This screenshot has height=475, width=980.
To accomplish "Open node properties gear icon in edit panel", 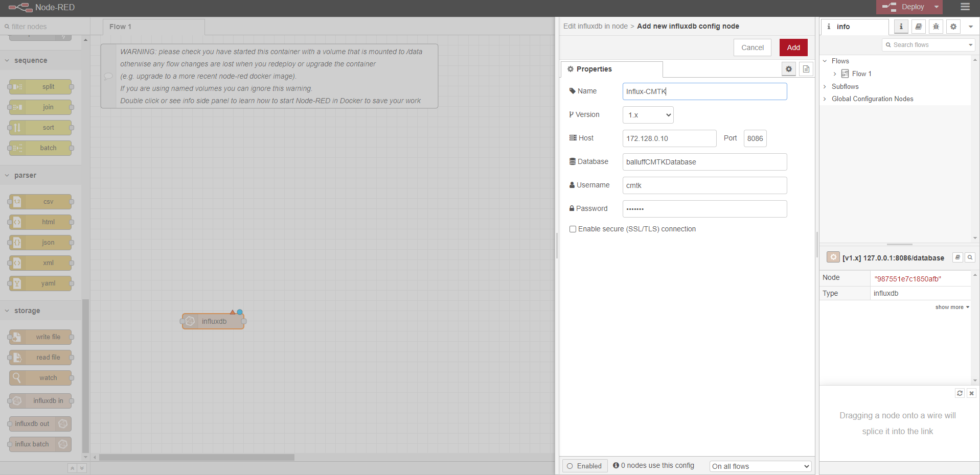I will click(789, 69).
